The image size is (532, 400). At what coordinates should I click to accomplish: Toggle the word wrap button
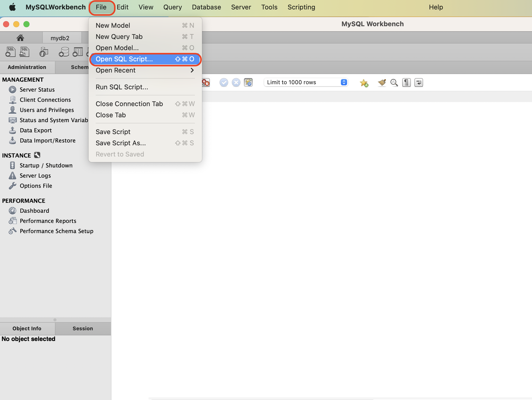pos(419,82)
